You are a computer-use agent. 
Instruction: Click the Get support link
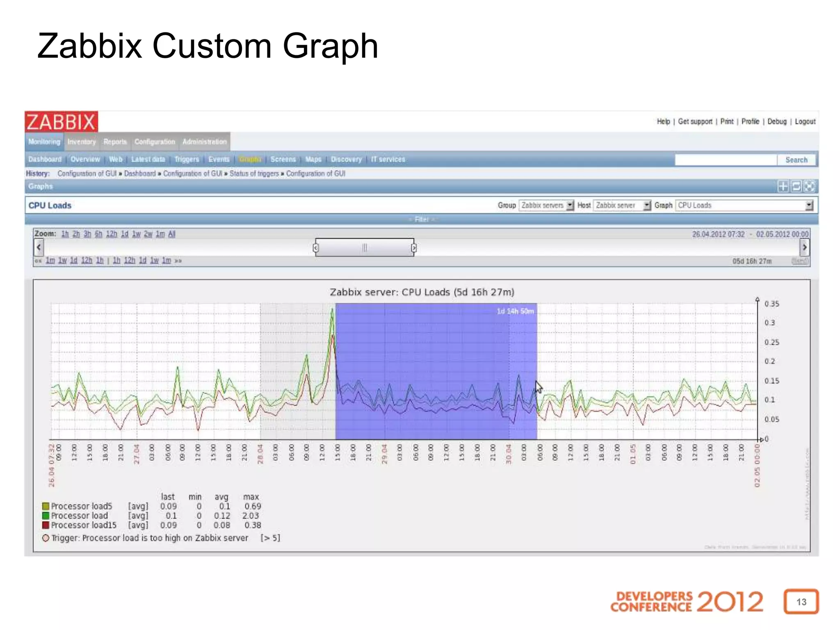695,122
